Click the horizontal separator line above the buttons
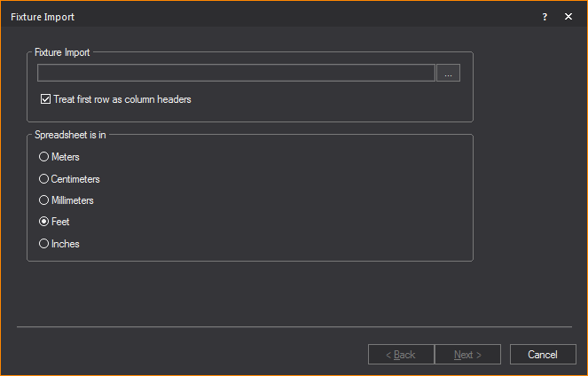This screenshot has width=588, height=376. pos(294,327)
